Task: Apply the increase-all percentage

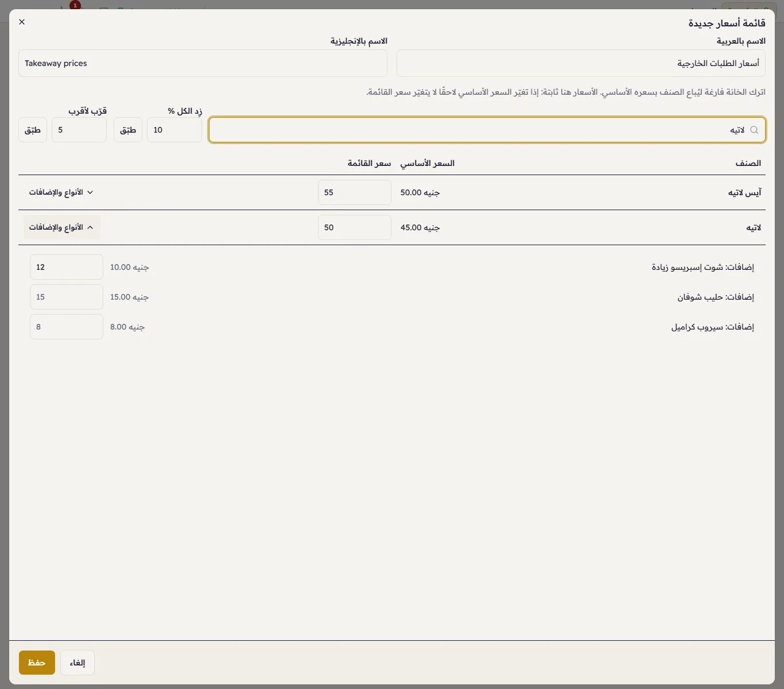Action: [128, 130]
